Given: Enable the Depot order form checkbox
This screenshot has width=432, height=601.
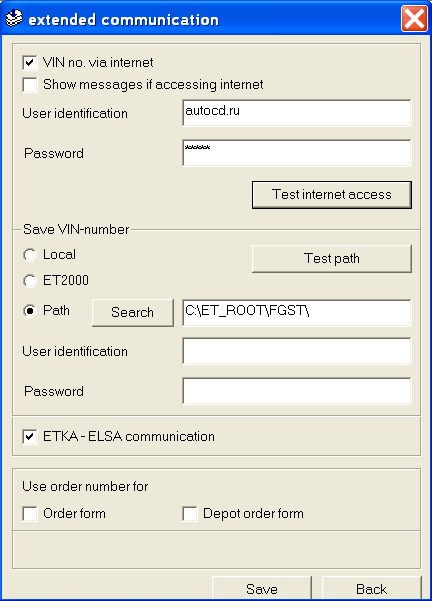Looking at the screenshot, I should [x=190, y=514].
